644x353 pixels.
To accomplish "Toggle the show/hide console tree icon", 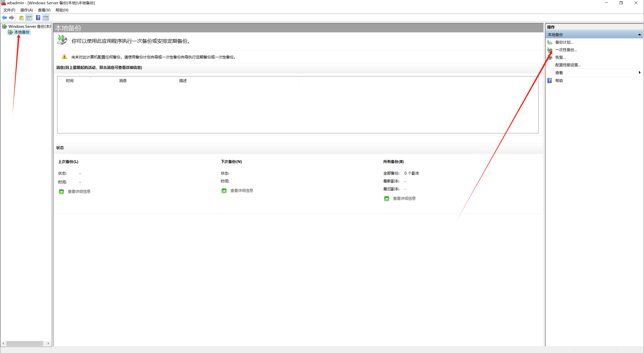I will click(x=29, y=18).
